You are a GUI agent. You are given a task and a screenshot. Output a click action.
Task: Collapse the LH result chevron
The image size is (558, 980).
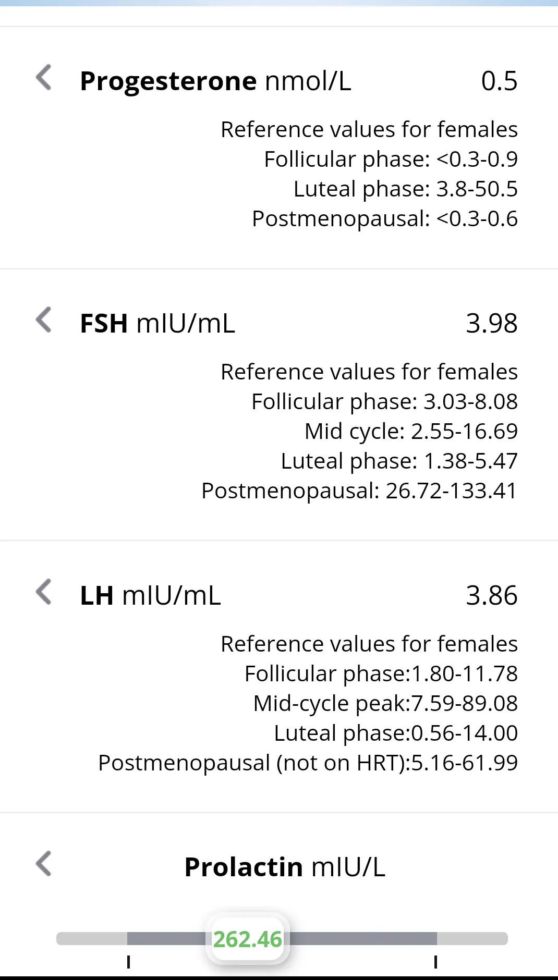click(x=44, y=592)
